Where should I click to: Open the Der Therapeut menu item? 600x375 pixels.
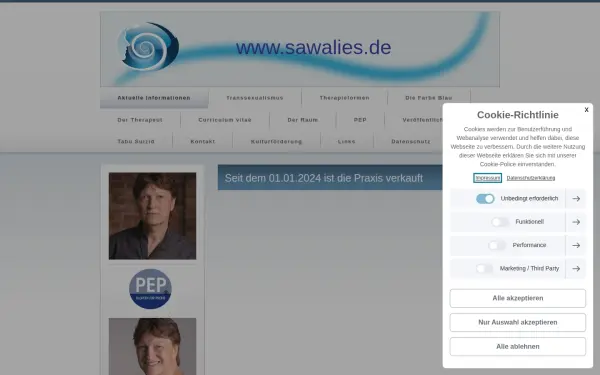pos(140,120)
